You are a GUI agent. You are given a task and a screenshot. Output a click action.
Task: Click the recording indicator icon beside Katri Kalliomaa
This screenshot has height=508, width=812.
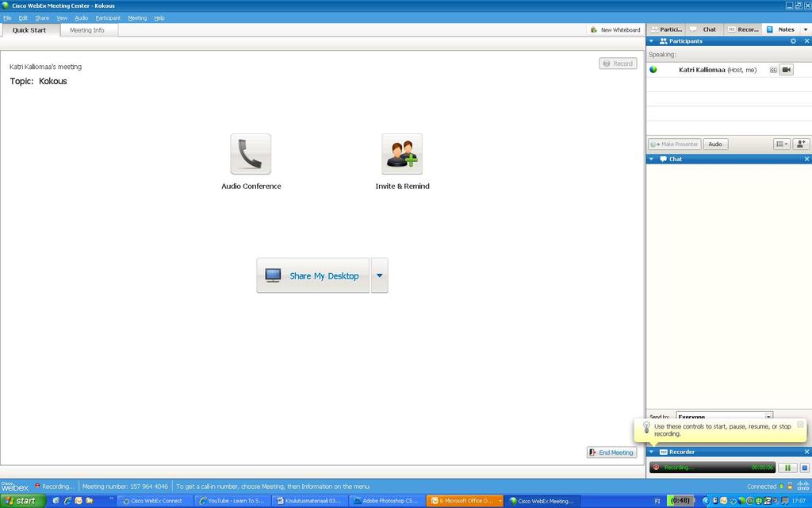pyautogui.click(x=773, y=70)
